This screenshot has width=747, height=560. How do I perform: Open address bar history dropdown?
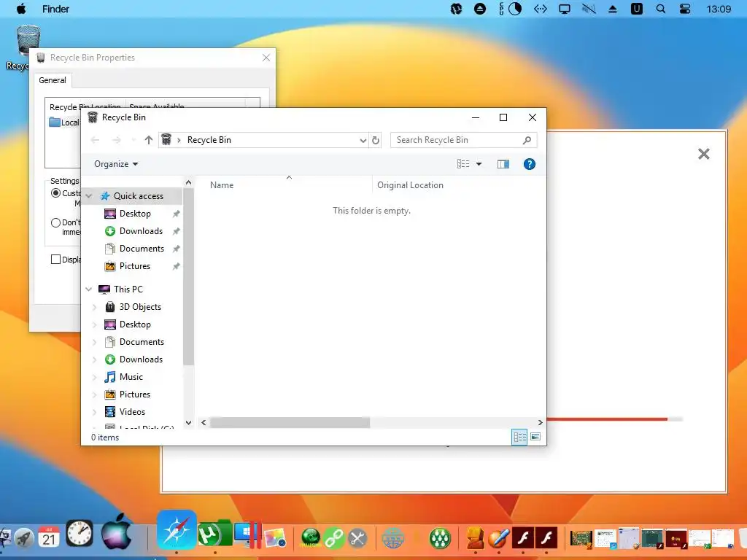(363, 140)
